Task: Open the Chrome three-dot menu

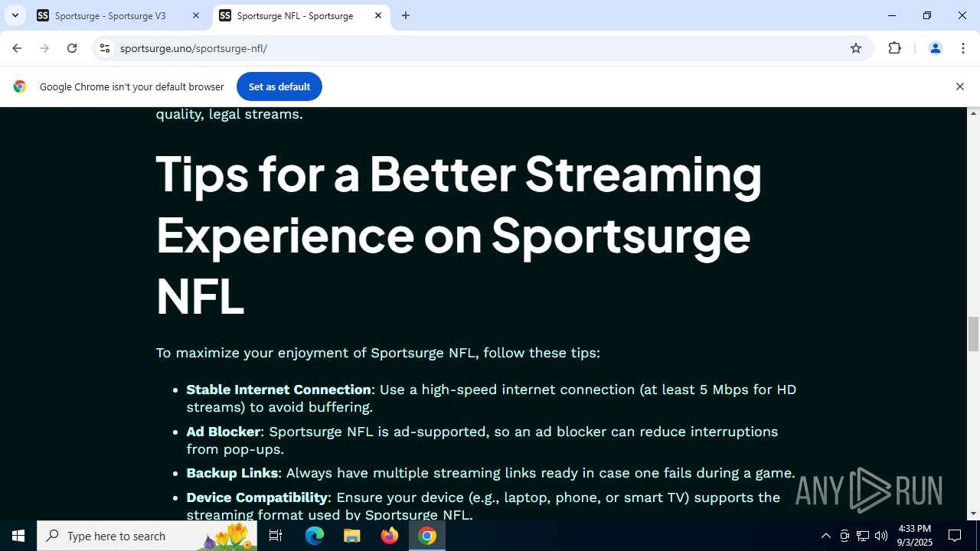Action: pos(962,48)
